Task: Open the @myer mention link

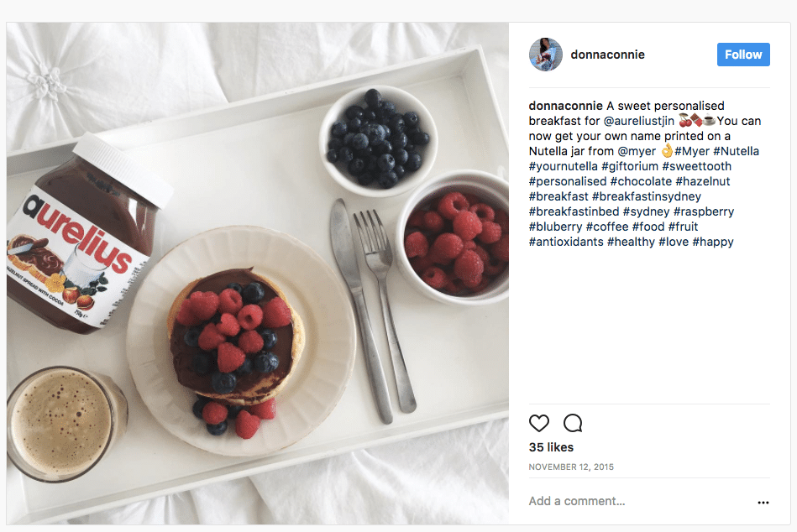Action: (x=637, y=151)
